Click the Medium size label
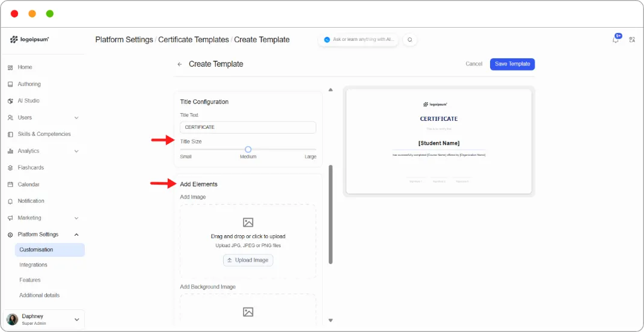Image resolution: width=644 pixels, height=332 pixels. pos(248,156)
